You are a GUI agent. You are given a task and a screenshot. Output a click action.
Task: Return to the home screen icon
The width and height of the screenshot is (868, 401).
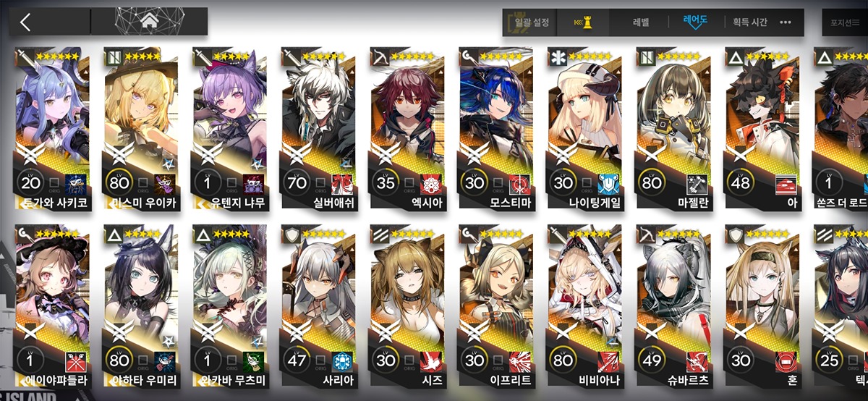pyautogui.click(x=150, y=21)
